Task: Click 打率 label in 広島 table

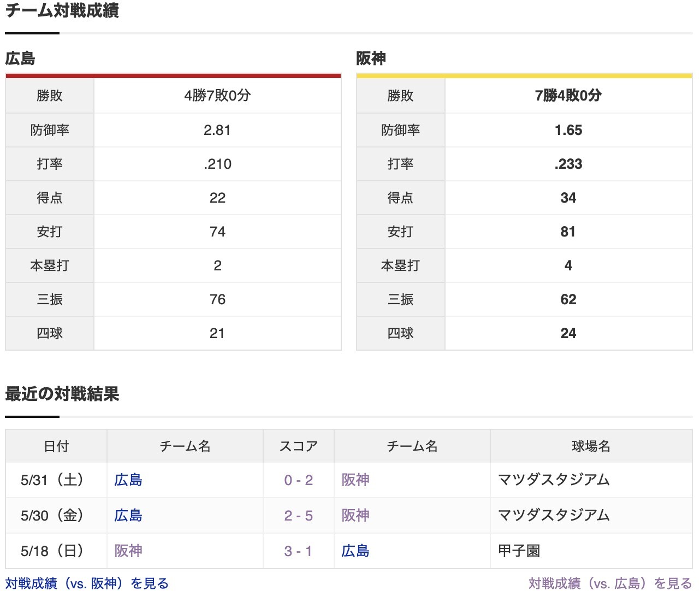Action: pyautogui.click(x=50, y=164)
